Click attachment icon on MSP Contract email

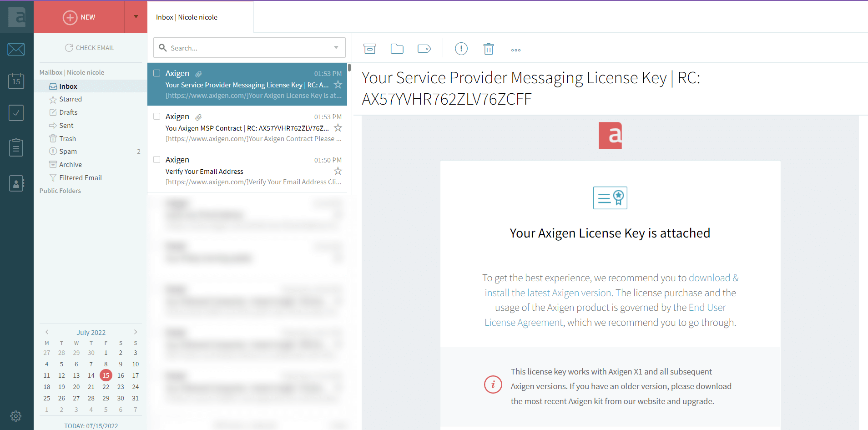tap(199, 117)
